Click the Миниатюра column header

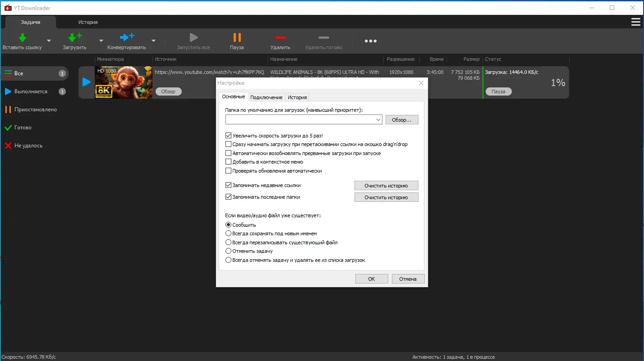110,59
